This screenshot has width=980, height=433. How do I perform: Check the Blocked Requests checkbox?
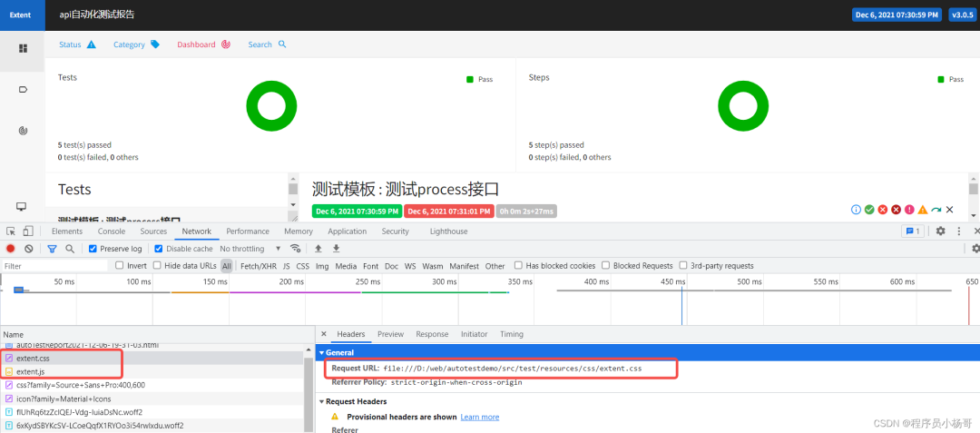[x=605, y=266]
